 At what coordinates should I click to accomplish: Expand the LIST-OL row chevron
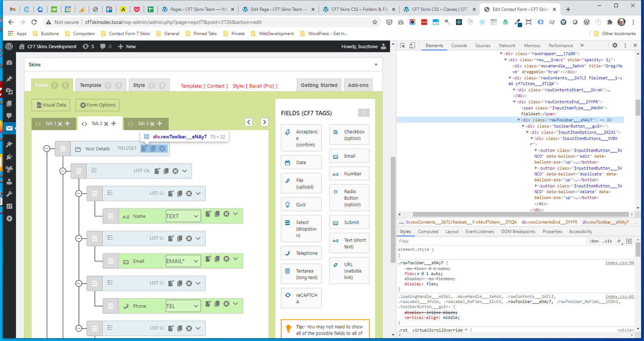coord(184,171)
